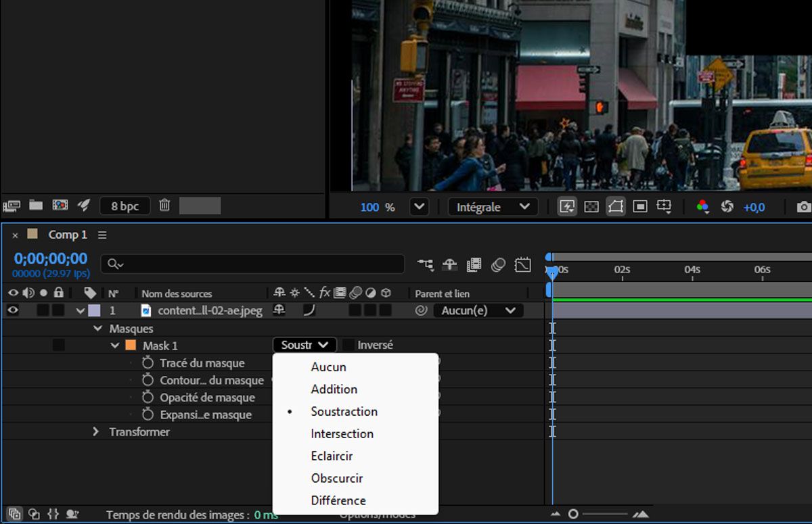
Task: Click the orange Mask 1 color swatch
Action: coord(131,346)
